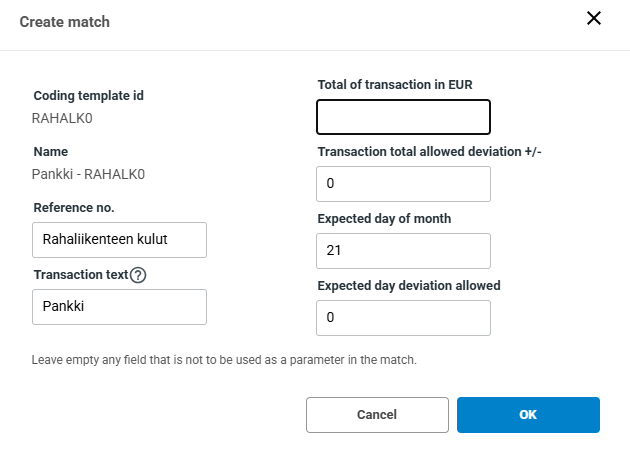Click the Expected day of month label
Viewport: 630px width, 458px height.
tap(384, 219)
